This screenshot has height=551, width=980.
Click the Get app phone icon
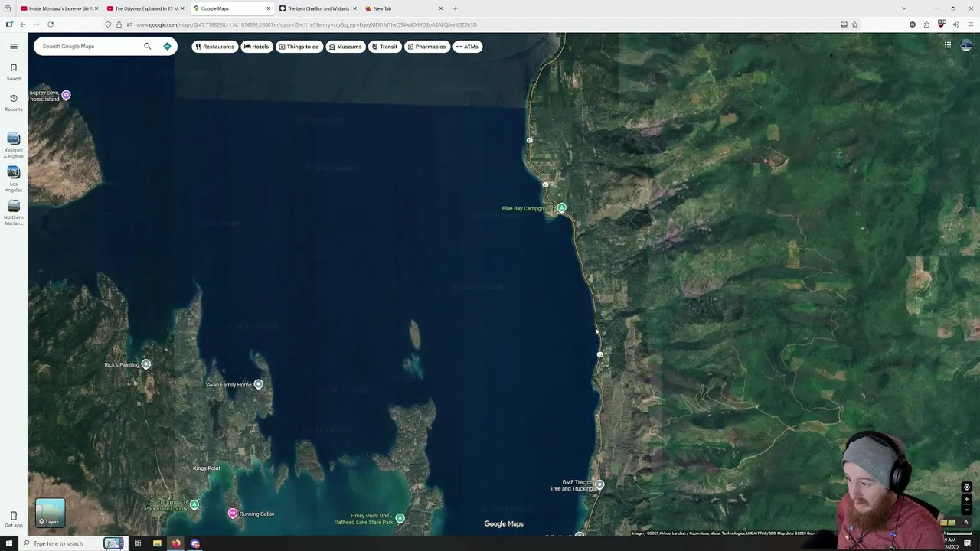[13, 516]
